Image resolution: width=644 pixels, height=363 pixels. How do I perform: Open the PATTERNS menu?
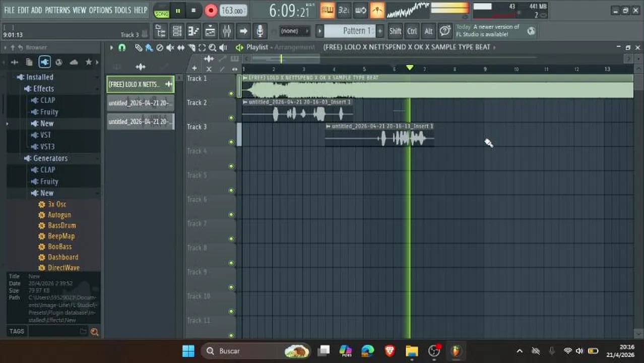(57, 10)
